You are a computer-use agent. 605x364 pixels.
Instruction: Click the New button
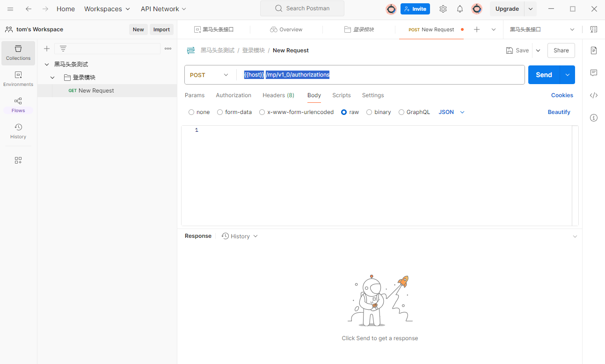pos(138,29)
